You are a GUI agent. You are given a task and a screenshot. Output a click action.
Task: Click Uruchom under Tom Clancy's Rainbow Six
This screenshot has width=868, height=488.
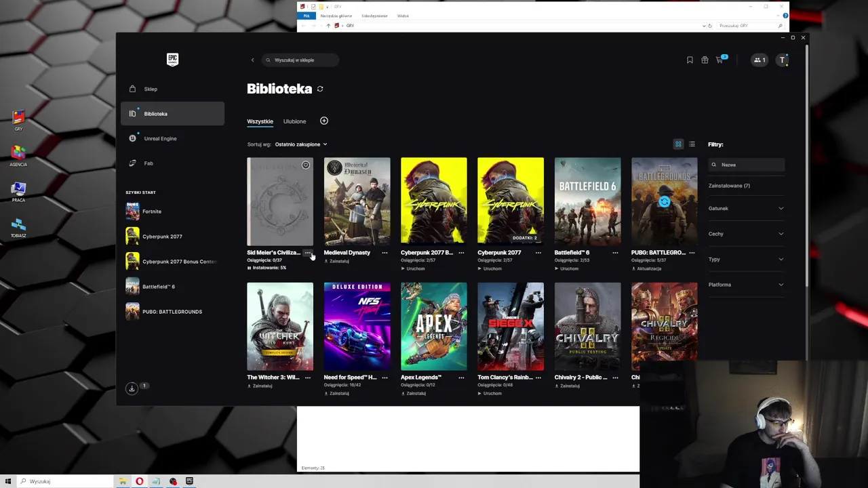[x=490, y=393]
